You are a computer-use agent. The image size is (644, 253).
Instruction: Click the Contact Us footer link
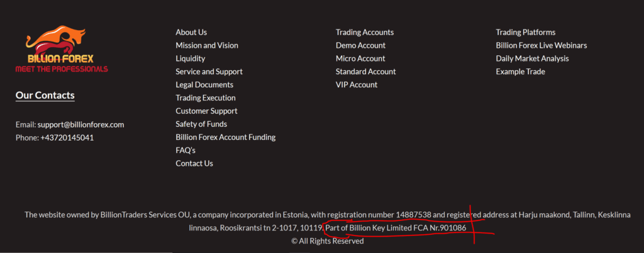(x=194, y=163)
